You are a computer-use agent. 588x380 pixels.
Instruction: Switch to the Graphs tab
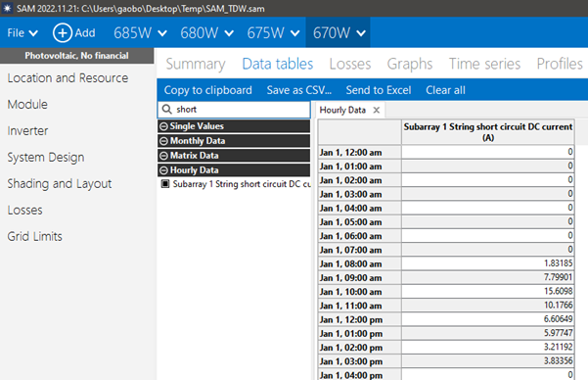(410, 64)
